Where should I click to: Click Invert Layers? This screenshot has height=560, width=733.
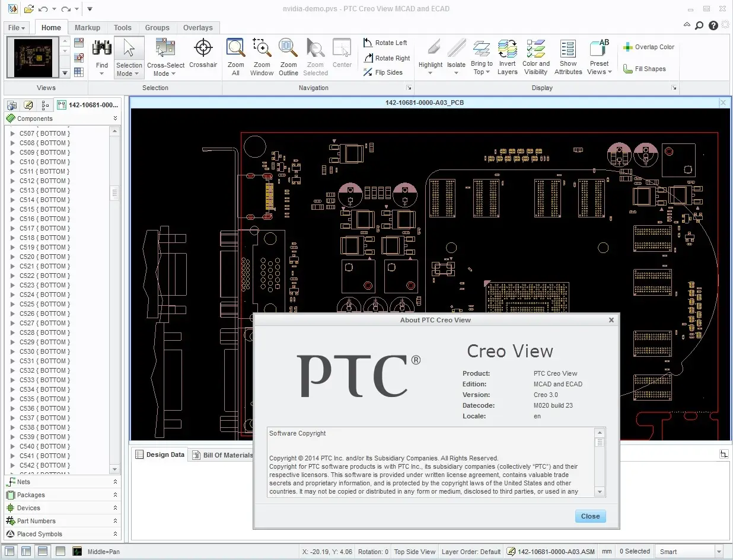[x=507, y=57]
